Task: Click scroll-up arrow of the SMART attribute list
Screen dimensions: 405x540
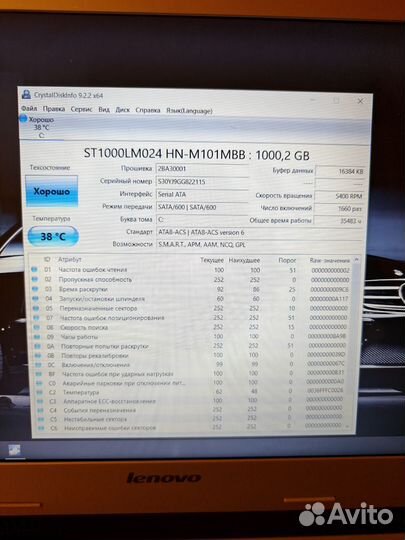Action: (356, 259)
